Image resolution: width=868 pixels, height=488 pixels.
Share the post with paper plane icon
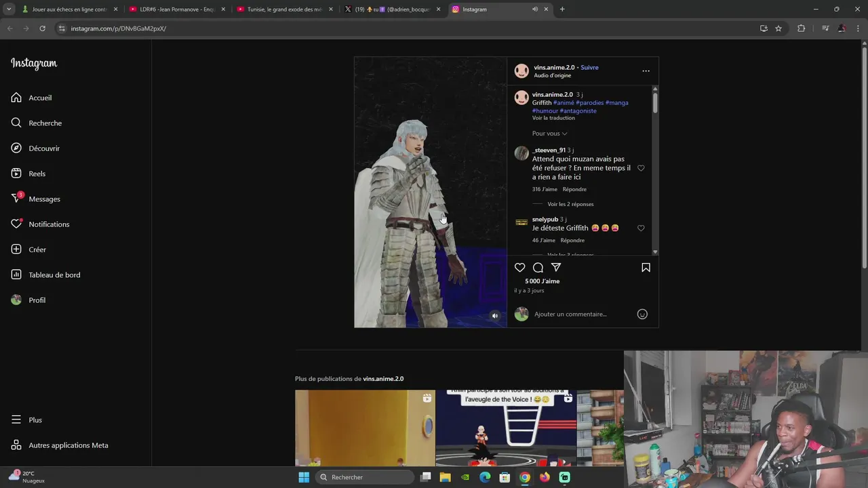(x=556, y=268)
